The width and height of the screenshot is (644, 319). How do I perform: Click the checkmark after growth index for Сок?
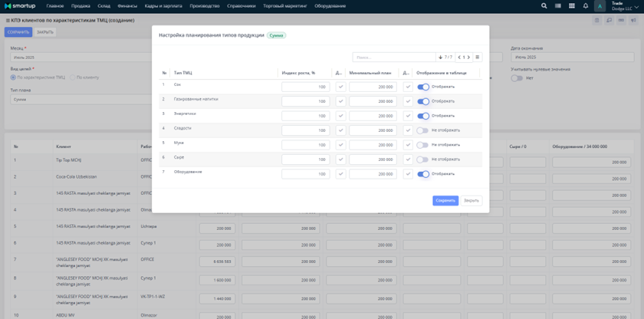(x=340, y=87)
